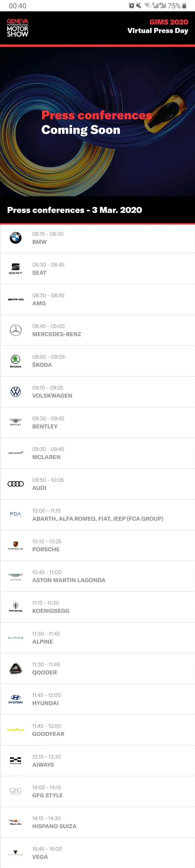
Task: Tap the Press conferences Coming Soon banner
Action: [97, 121]
